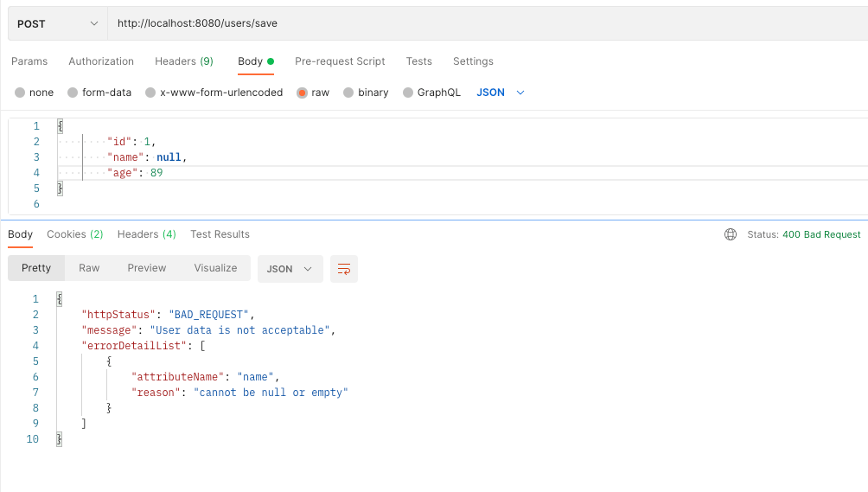
Task: Click the "attributeName": "name" response line
Action: click(x=205, y=377)
